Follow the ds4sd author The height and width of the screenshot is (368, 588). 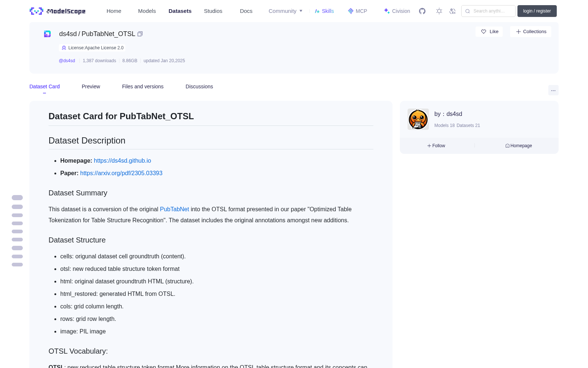point(436,146)
